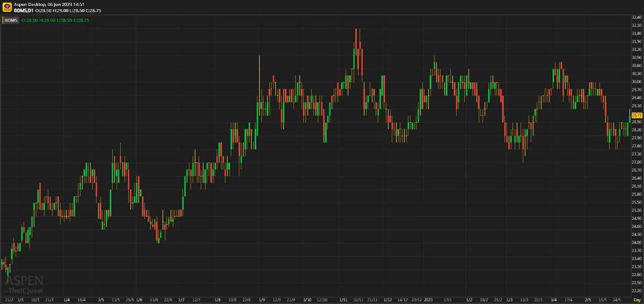Click the 1/4 date axis label
This screenshot has width=644, height=304.
tap(67, 299)
